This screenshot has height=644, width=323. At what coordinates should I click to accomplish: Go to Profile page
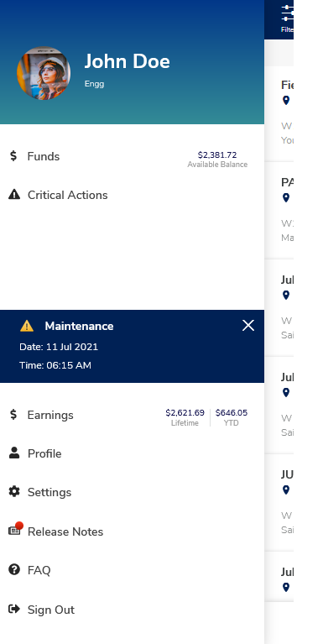pos(133,453)
